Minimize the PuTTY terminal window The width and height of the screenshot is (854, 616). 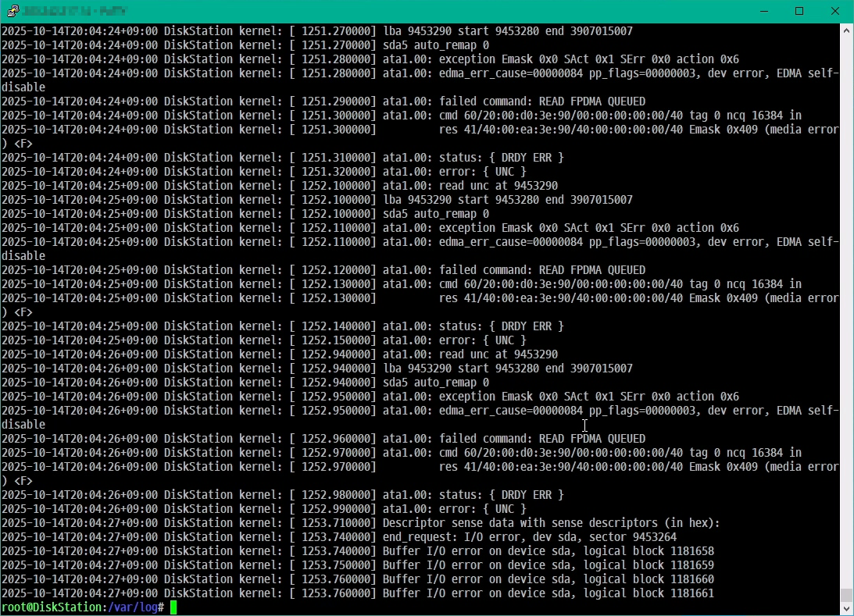763,11
